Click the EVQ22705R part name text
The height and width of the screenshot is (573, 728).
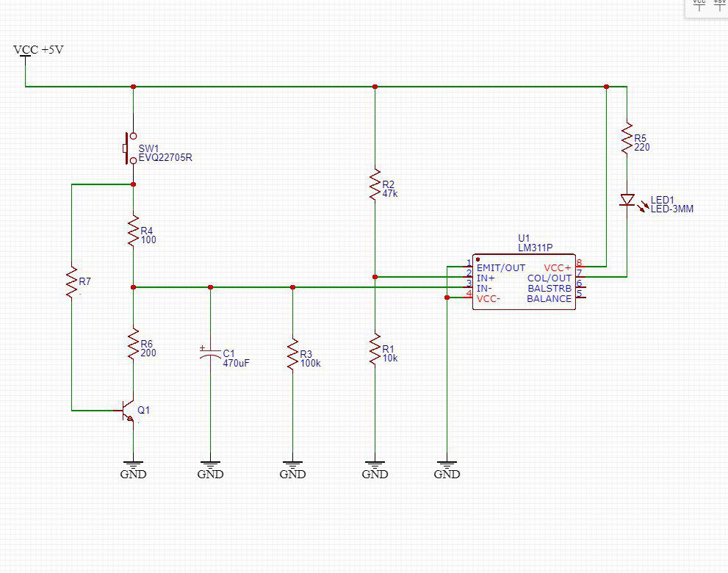tap(165, 158)
